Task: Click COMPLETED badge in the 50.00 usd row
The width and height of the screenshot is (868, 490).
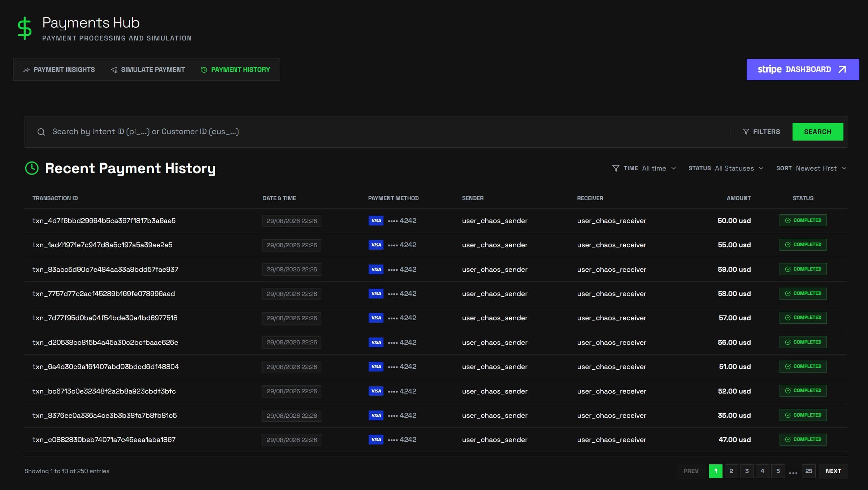Action: tap(803, 220)
